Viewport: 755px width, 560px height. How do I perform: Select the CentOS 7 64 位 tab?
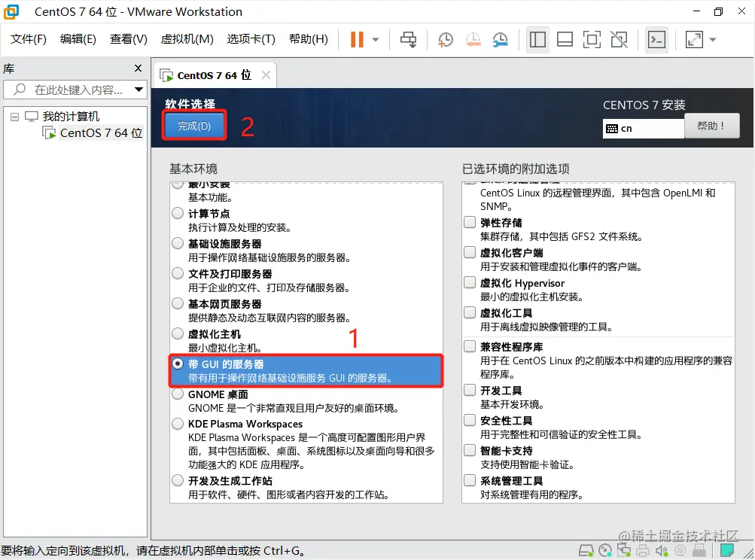211,75
